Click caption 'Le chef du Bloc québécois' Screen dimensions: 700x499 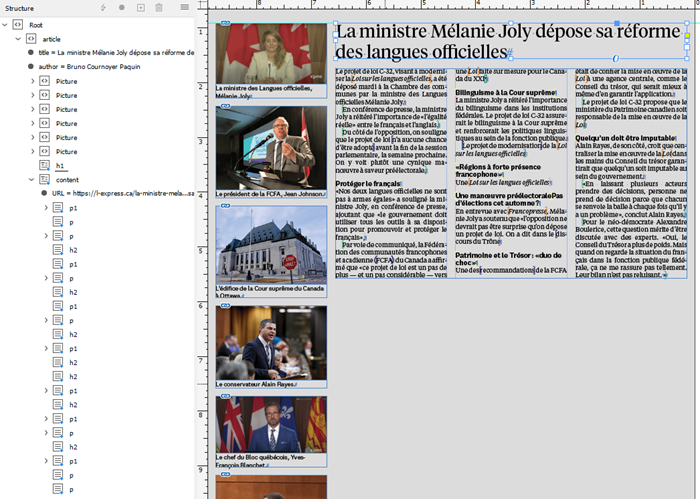[260, 457]
